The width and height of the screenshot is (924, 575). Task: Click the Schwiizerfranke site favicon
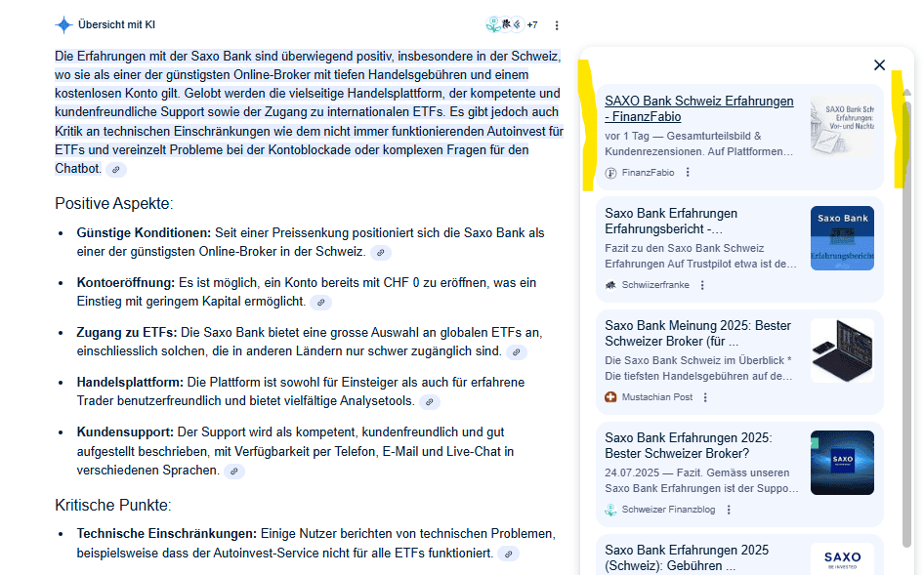click(609, 283)
